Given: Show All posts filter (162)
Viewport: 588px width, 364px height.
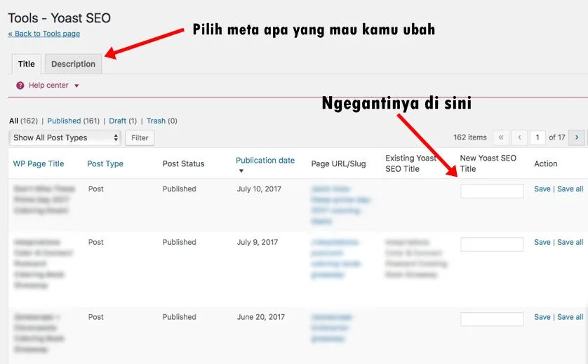Looking at the screenshot, I should [x=23, y=121].
